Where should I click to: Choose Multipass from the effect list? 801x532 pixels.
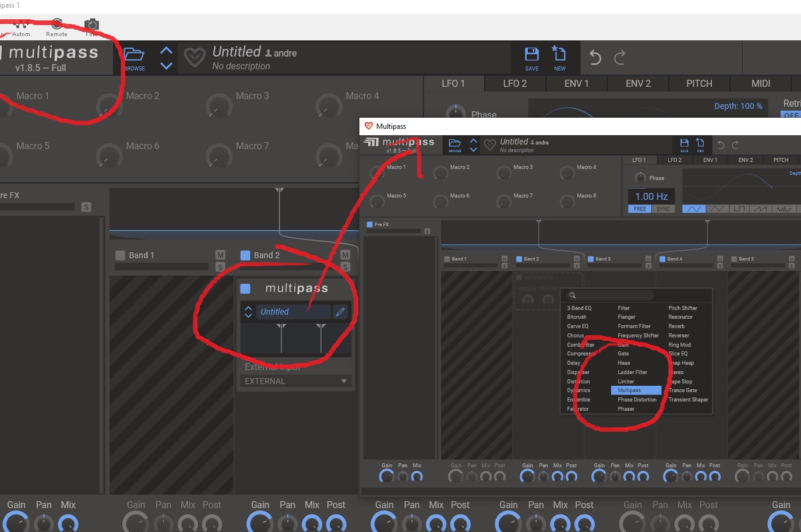pyautogui.click(x=636, y=390)
